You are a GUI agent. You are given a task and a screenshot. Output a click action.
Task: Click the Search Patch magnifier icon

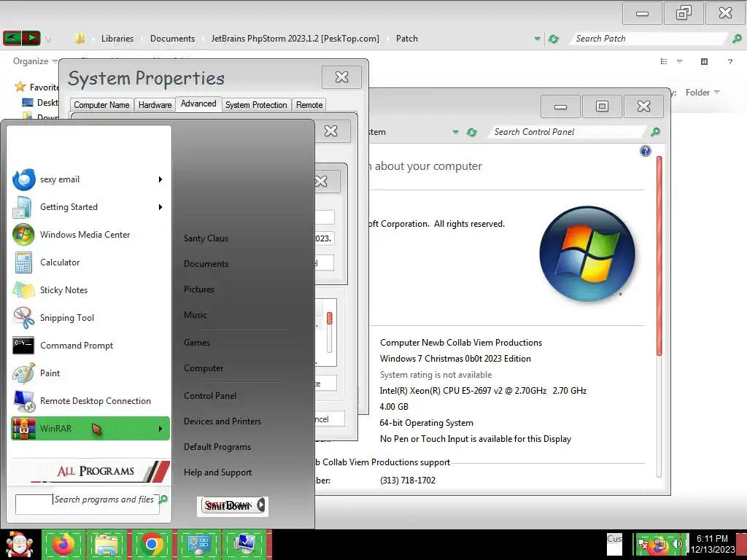click(737, 39)
